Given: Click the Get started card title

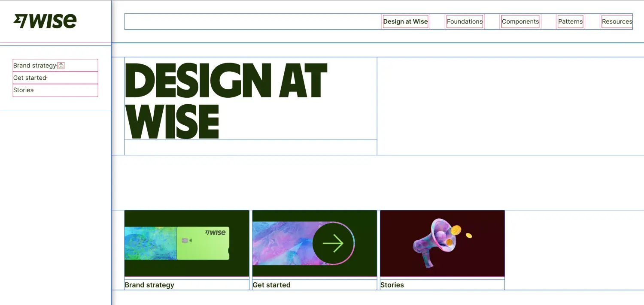Looking at the screenshot, I should coord(271,285).
